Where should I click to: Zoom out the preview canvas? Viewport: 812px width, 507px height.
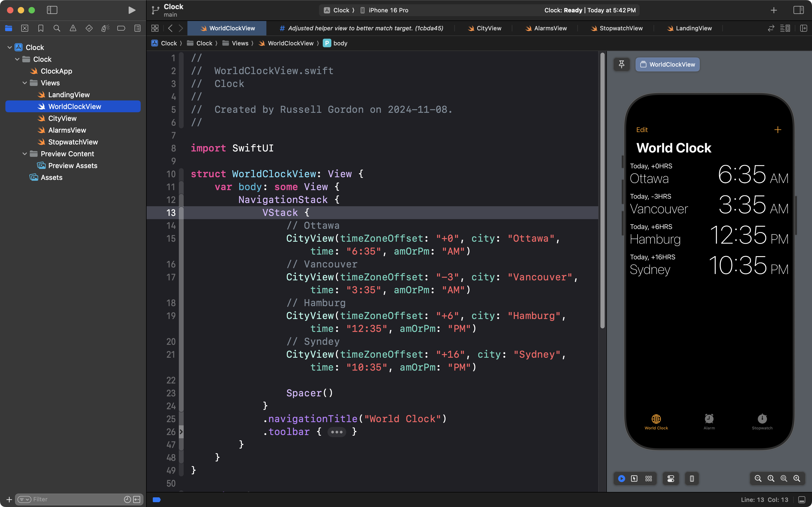point(758,479)
